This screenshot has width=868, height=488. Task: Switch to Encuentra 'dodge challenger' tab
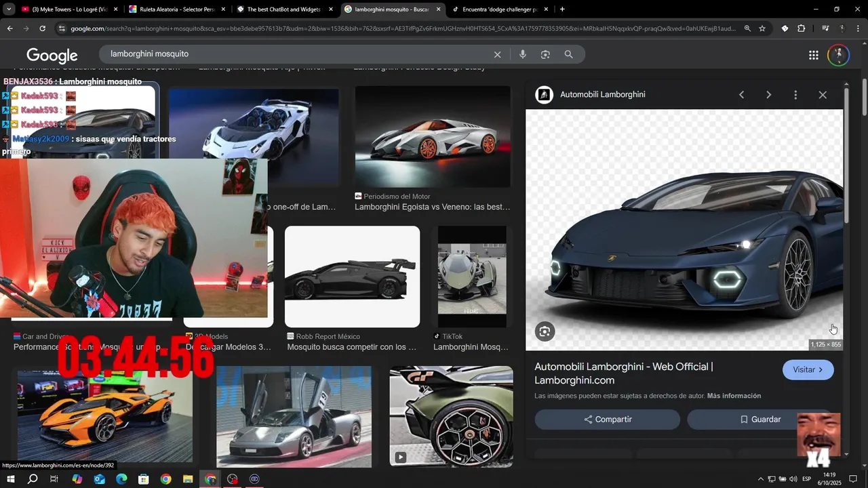pyautogui.click(x=500, y=9)
